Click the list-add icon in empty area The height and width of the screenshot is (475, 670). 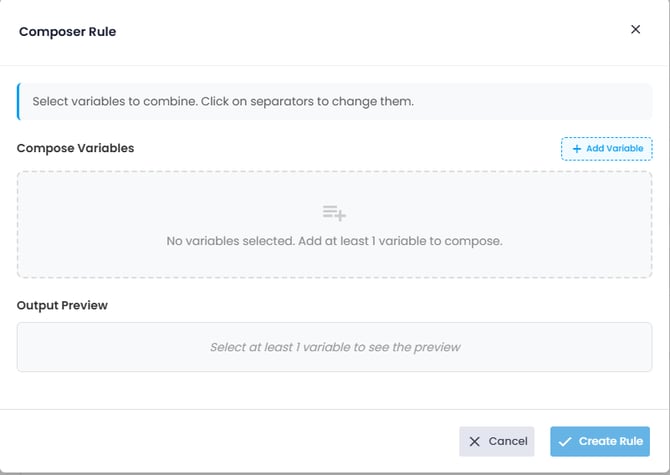coord(334,213)
